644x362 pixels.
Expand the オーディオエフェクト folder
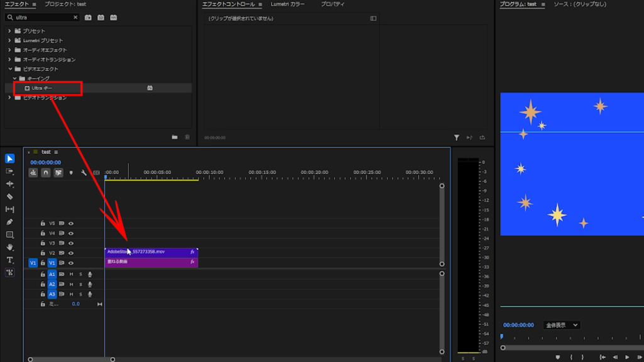coord(9,50)
